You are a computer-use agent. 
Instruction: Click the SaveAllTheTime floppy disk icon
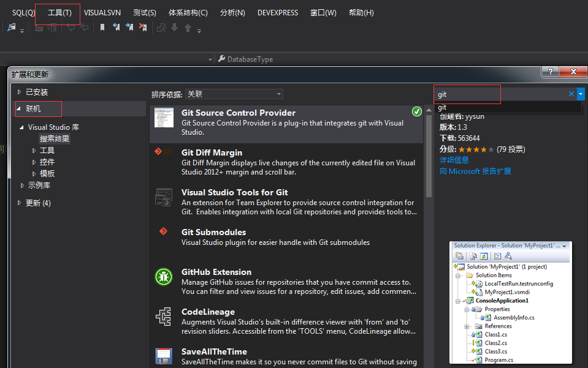(164, 356)
